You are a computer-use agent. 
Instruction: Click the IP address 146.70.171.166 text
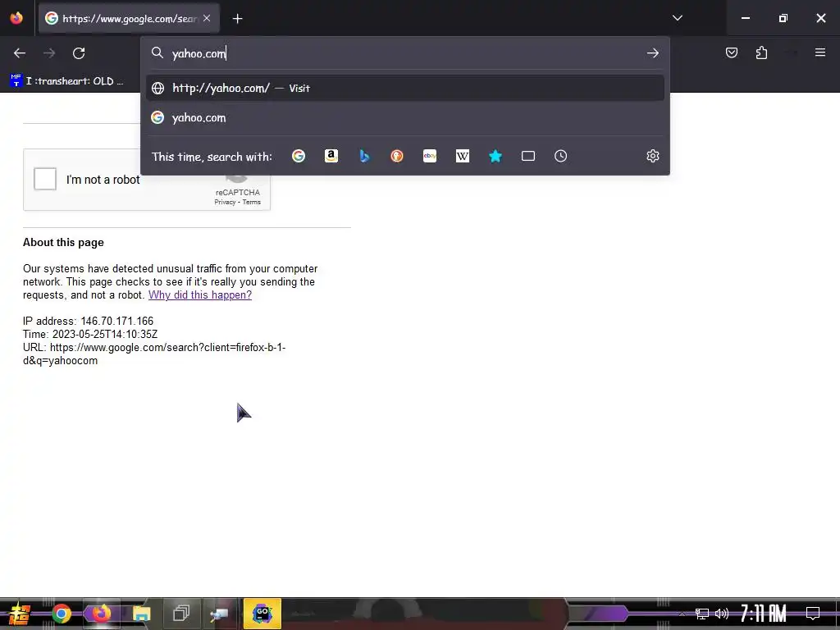[88, 321]
